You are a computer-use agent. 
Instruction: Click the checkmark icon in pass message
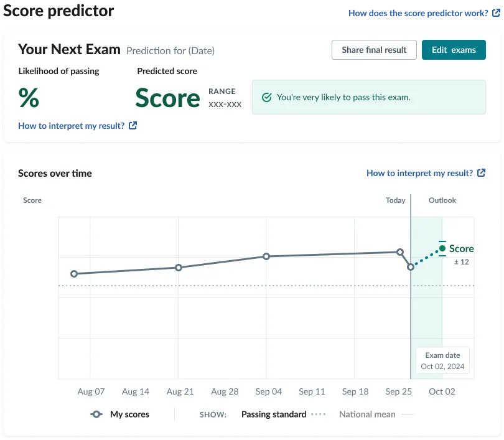(x=267, y=97)
